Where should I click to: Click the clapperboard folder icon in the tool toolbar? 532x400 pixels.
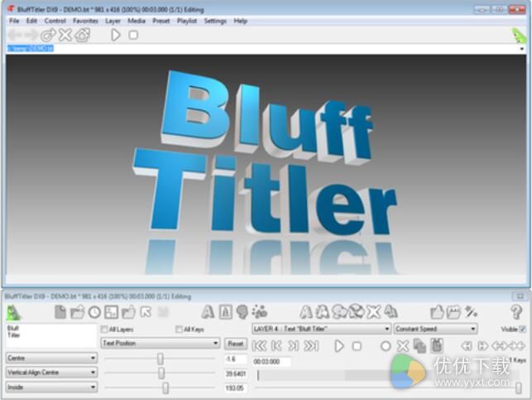[454, 311]
